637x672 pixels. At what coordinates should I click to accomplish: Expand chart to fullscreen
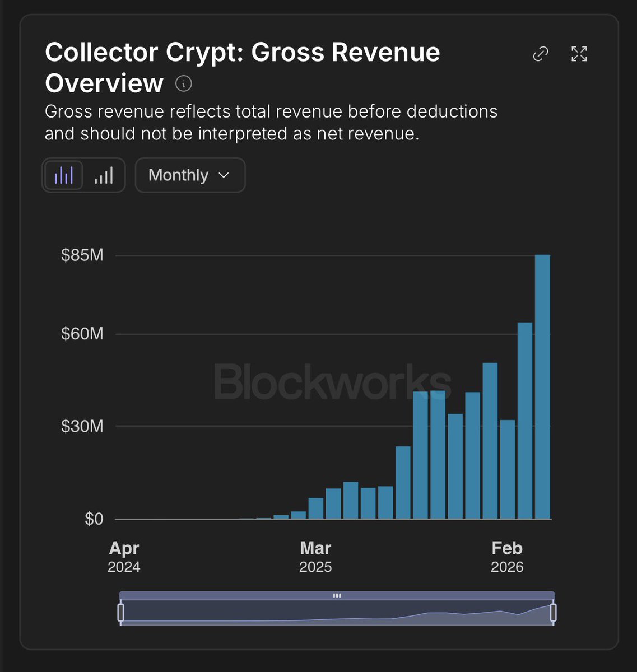click(x=579, y=54)
